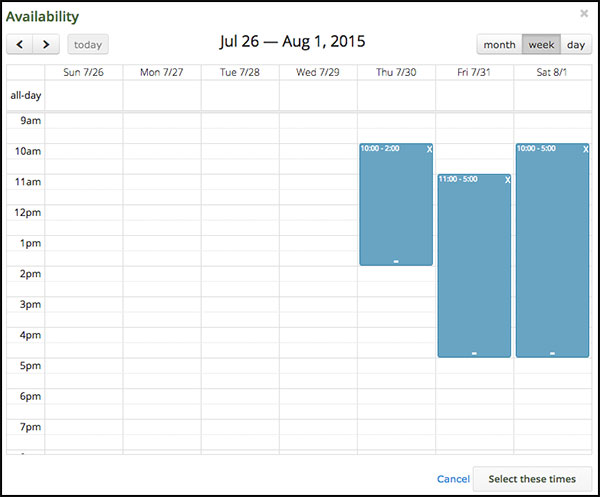The width and height of the screenshot is (600, 497).
Task: Close the Availability dialog
Action: tap(584, 14)
